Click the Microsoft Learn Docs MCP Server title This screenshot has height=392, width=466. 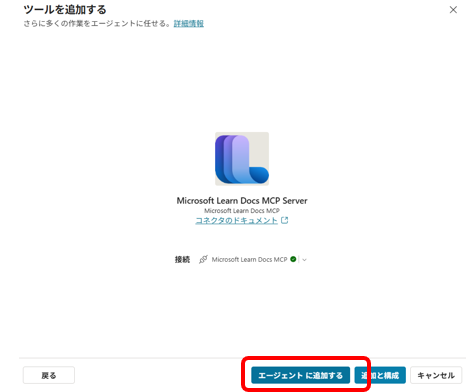tap(242, 201)
